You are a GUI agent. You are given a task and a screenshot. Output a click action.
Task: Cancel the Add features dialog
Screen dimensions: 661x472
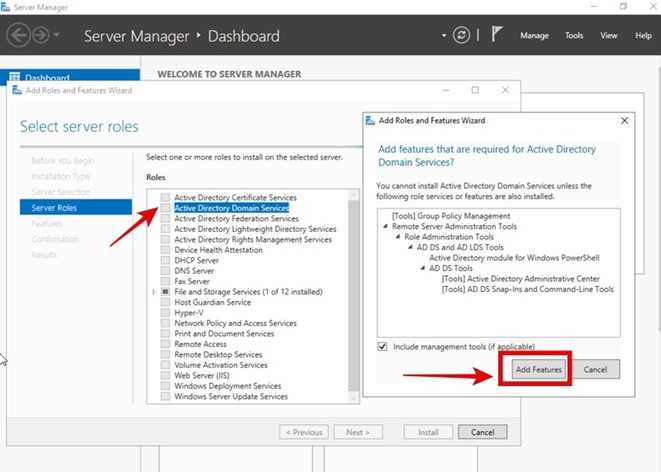595,369
